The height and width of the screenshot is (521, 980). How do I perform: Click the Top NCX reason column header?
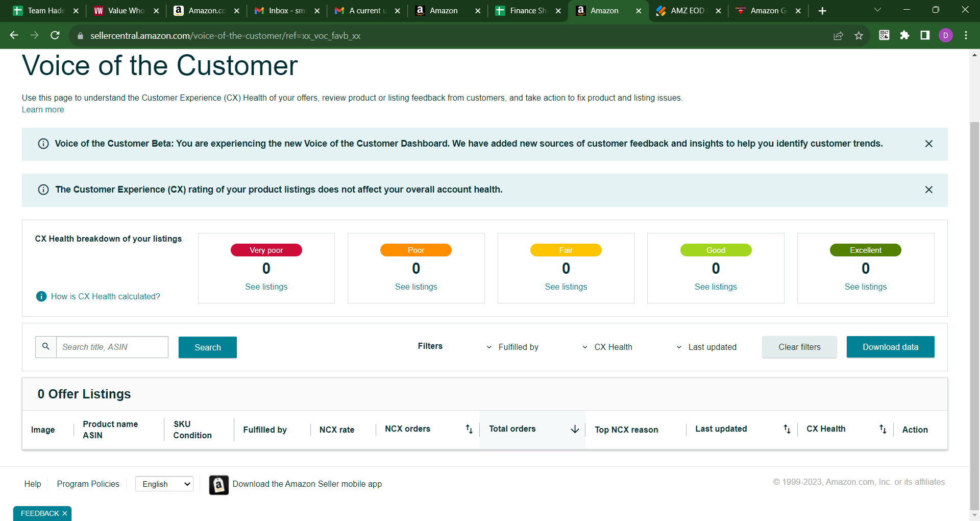click(x=626, y=430)
